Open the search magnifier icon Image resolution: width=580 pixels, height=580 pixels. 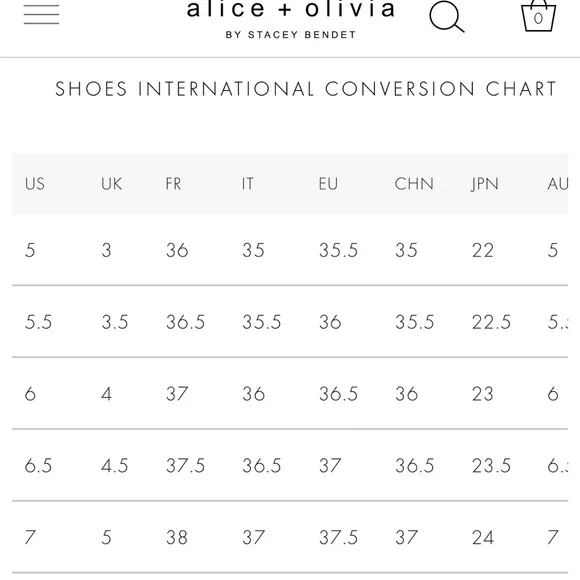tap(447, 16)
